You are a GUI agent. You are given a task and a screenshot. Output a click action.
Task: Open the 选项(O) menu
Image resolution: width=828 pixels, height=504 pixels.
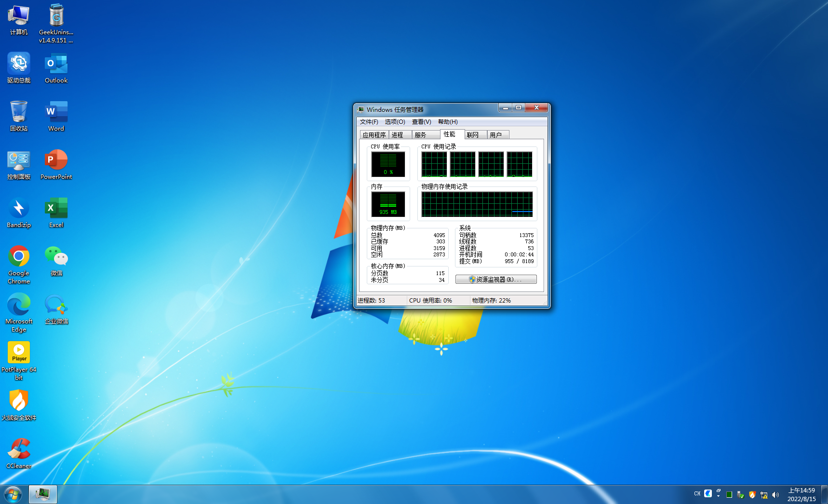[x=395, y=122]
